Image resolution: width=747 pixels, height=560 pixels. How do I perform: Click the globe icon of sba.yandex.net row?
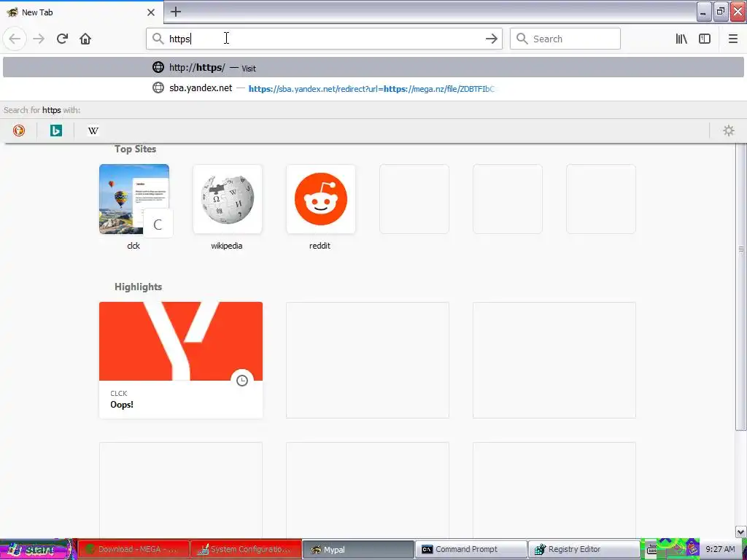tap(158, 88)
